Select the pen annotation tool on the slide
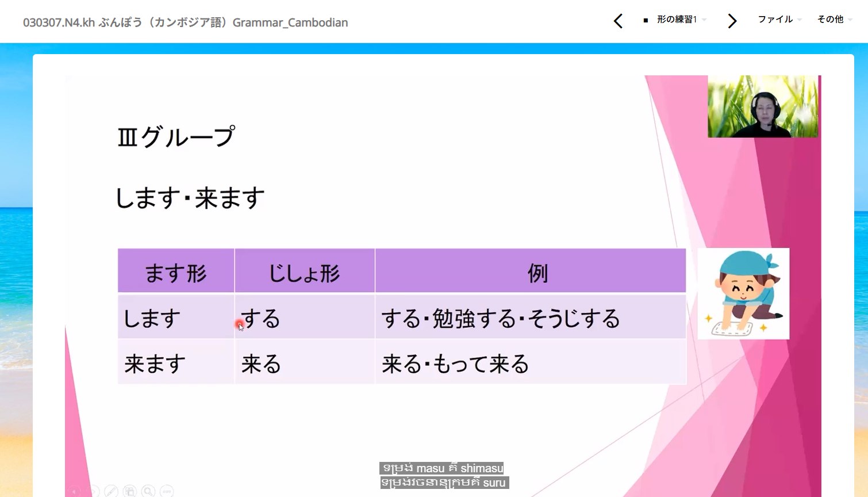The width and height of the screenshot is (868, 497). click(111, 491)
